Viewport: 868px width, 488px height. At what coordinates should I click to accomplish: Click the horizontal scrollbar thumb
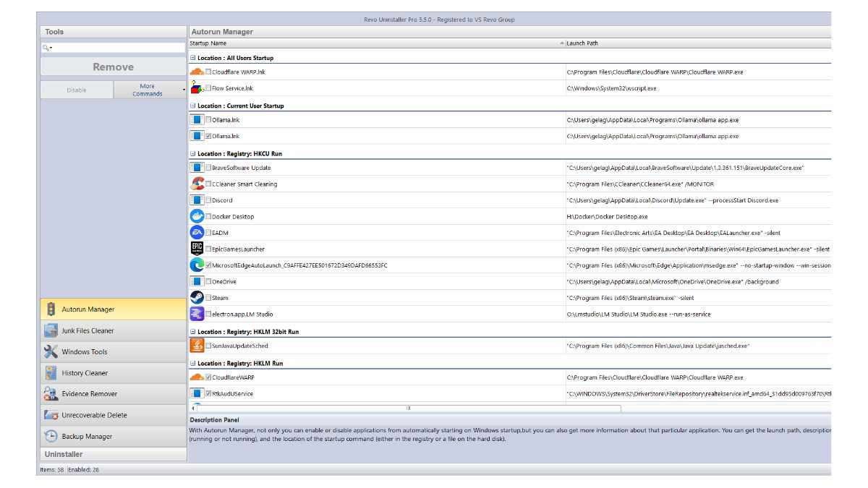(408, 408)
